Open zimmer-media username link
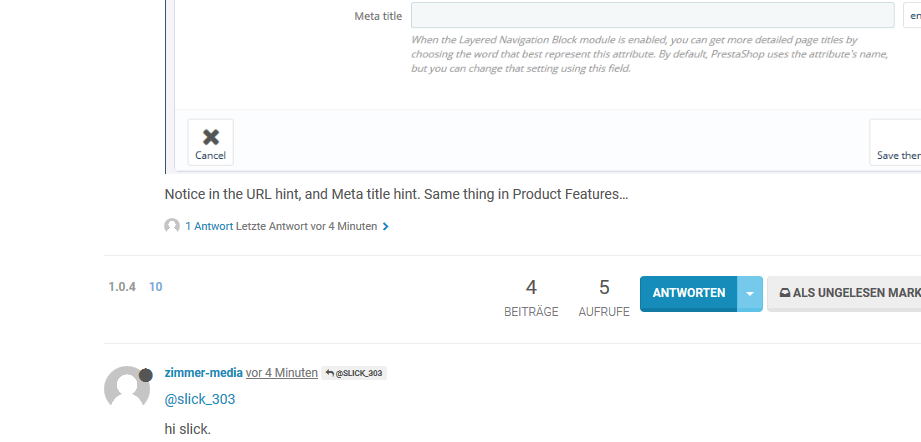Screen dimensions: 921x442 [x=204, y=372]
